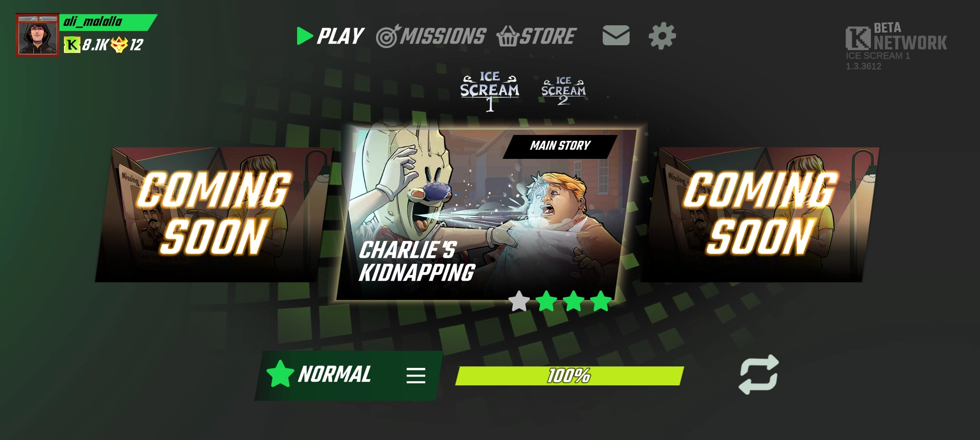Tap the left Coming Soon chapter card

214,215
